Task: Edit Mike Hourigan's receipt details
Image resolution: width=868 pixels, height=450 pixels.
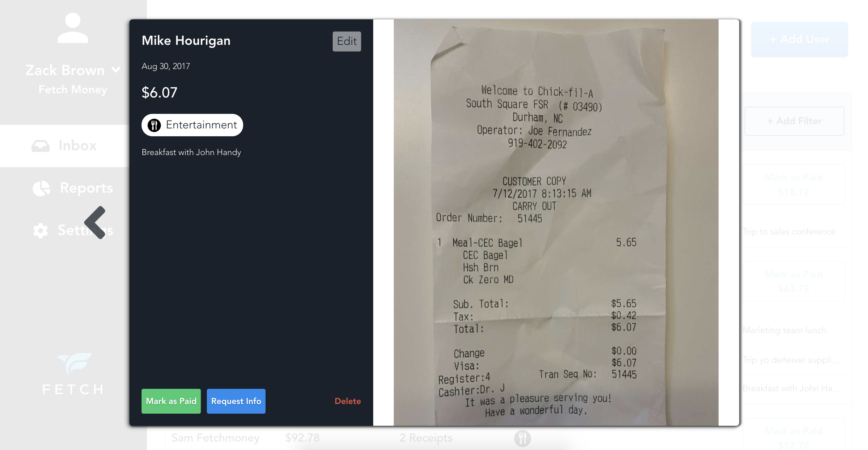Action: [x=347, y=41]
